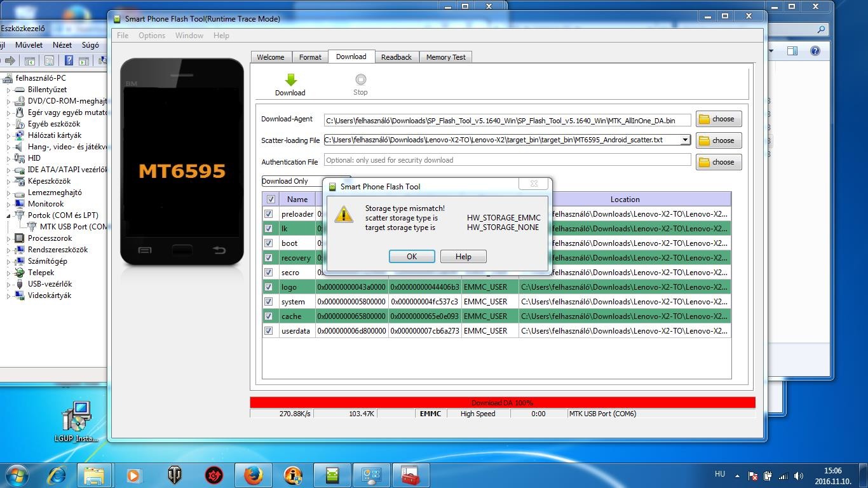Click choose button for Authentication File
The width and height of the screenshot is (868, 488).
tap(719, 162)
